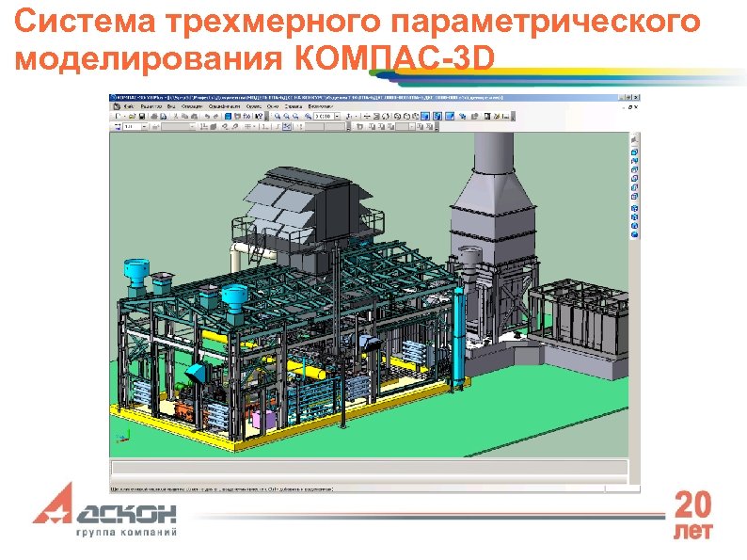
Task: Open the Окно menu
Action: click(273, 106)
